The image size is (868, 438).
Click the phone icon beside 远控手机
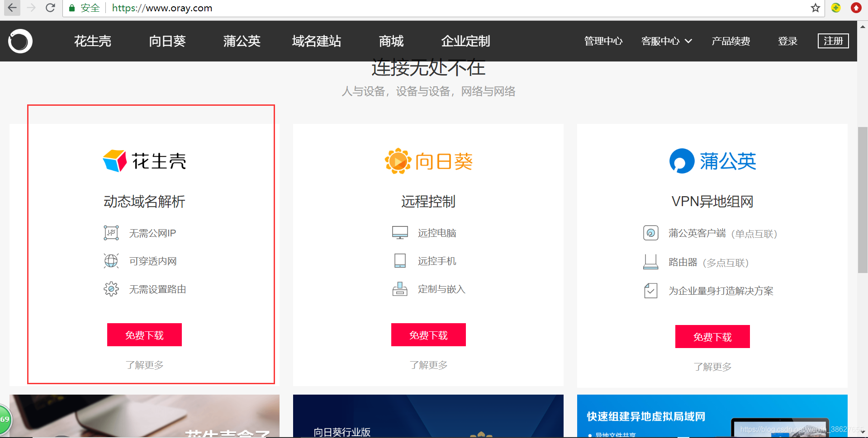400,261
